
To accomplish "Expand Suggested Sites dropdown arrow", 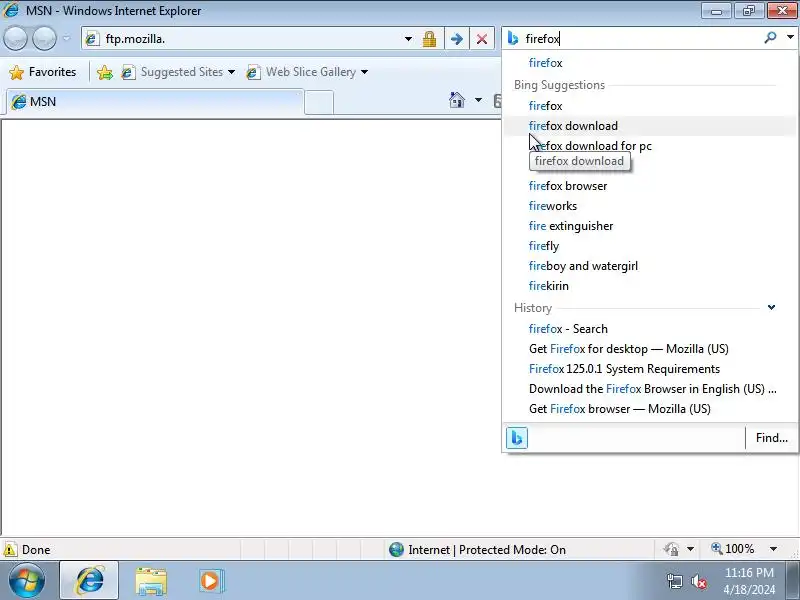I will [x=232, y=72].
